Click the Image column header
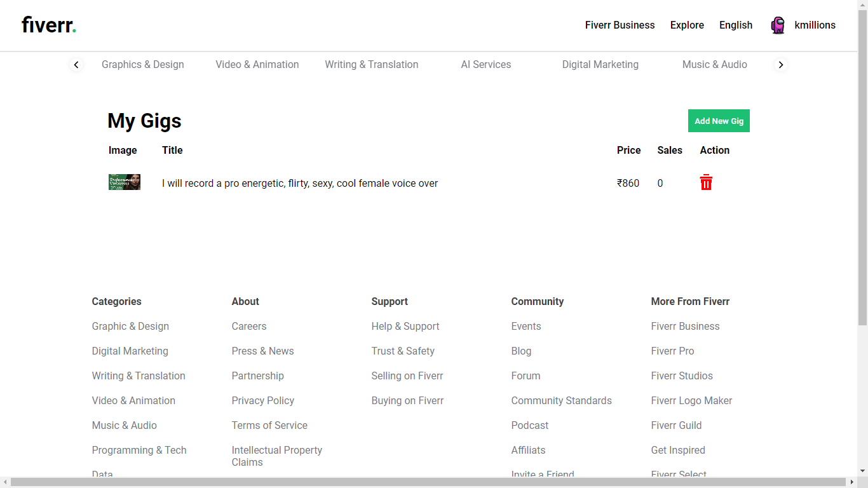Image resolution: width=868 pixels, height=488 pixels. point(123,150)
